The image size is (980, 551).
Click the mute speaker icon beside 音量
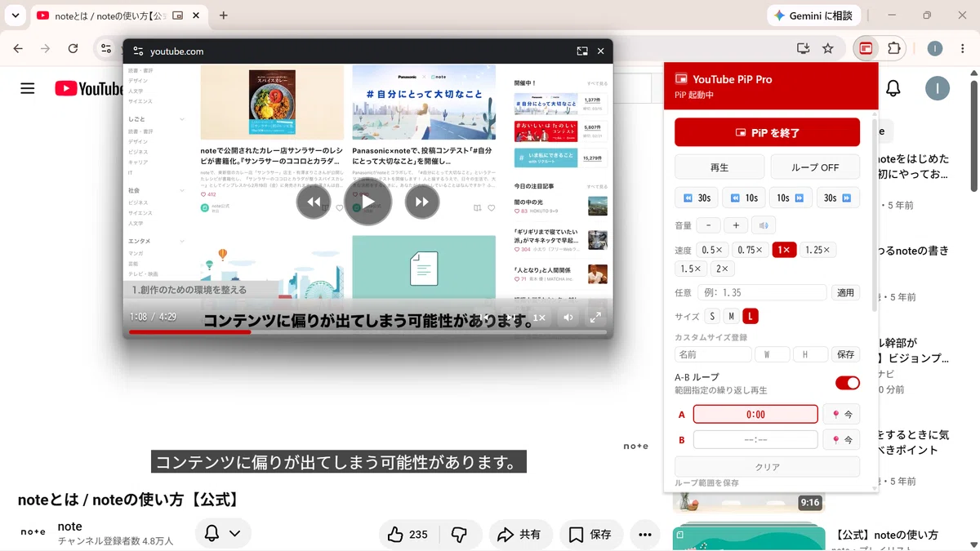coord(764,225)
